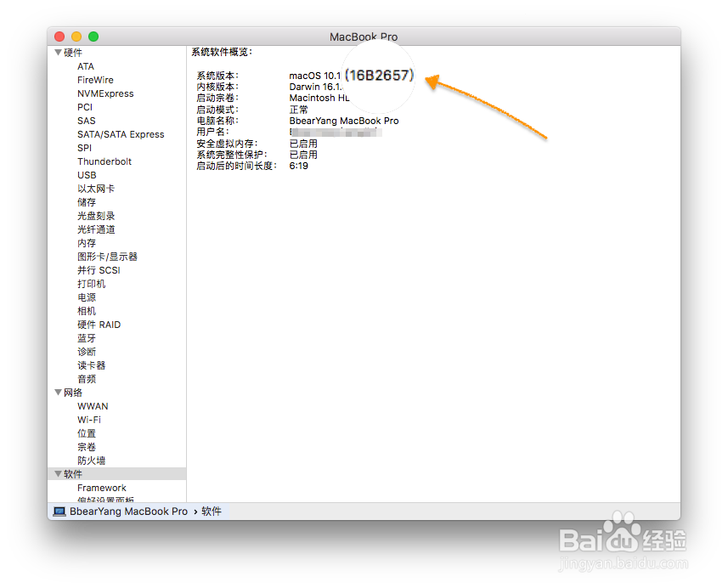Select 音频 audio in the sidebar
The width and height of the screenshot is (728, 588).
[x=87, y=379]
